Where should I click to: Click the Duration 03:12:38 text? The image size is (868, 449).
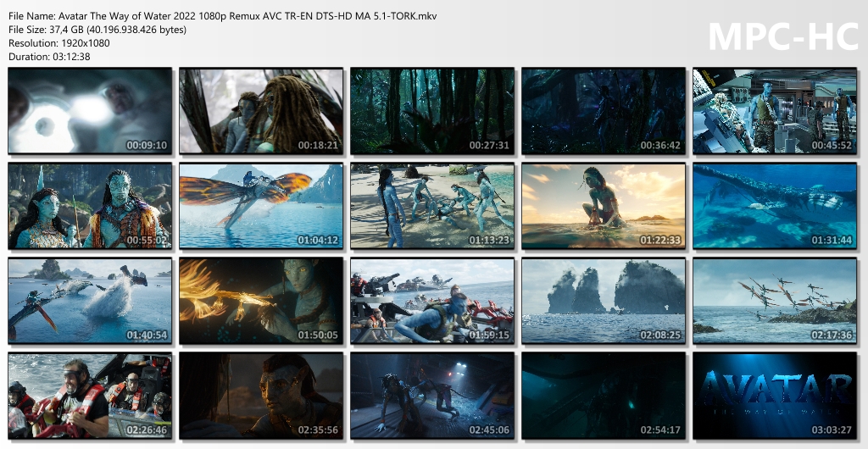(x=49, y=56)
